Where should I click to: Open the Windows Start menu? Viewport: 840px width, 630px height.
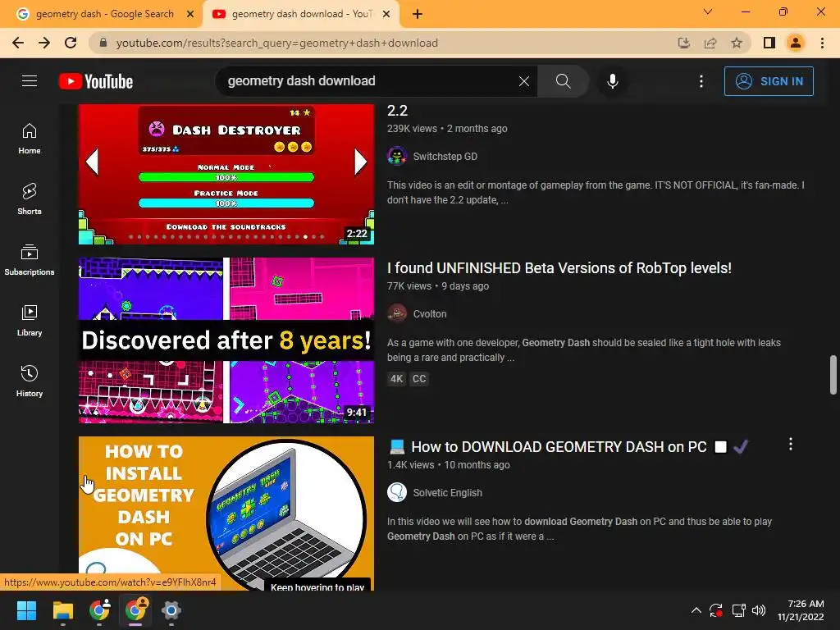point(26,610)
